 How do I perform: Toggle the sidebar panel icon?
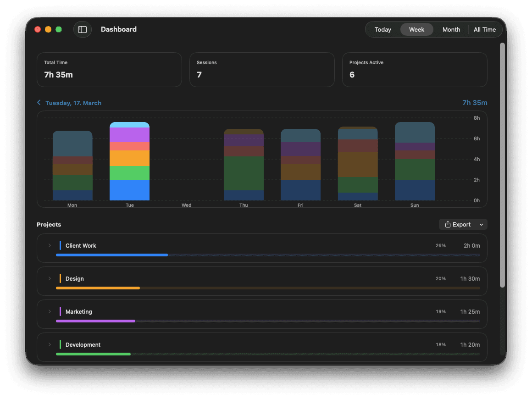coord(83,29)
